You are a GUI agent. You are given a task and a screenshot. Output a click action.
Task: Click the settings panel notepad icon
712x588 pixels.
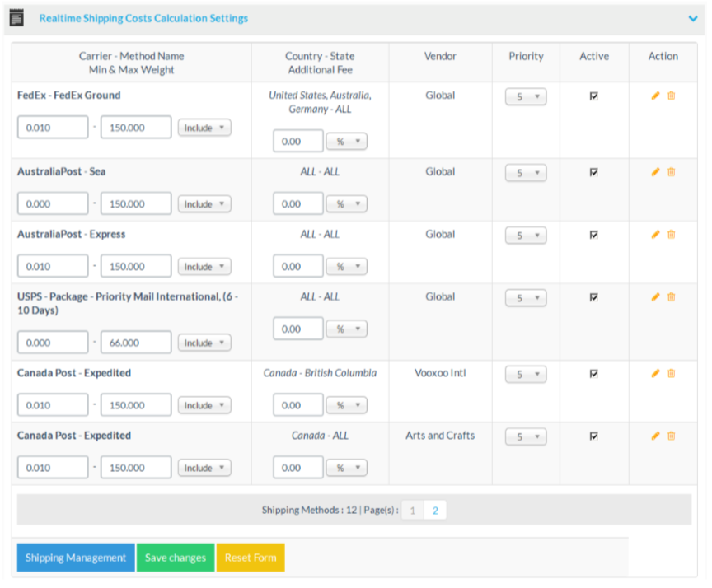click(x=16, y=18)
